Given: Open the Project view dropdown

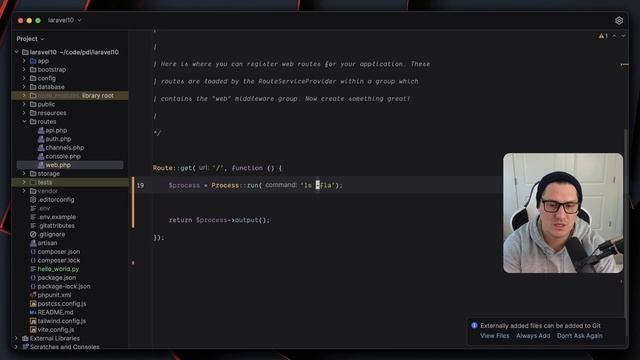Looking at the screenshot, I should click(x=30, y=39).
